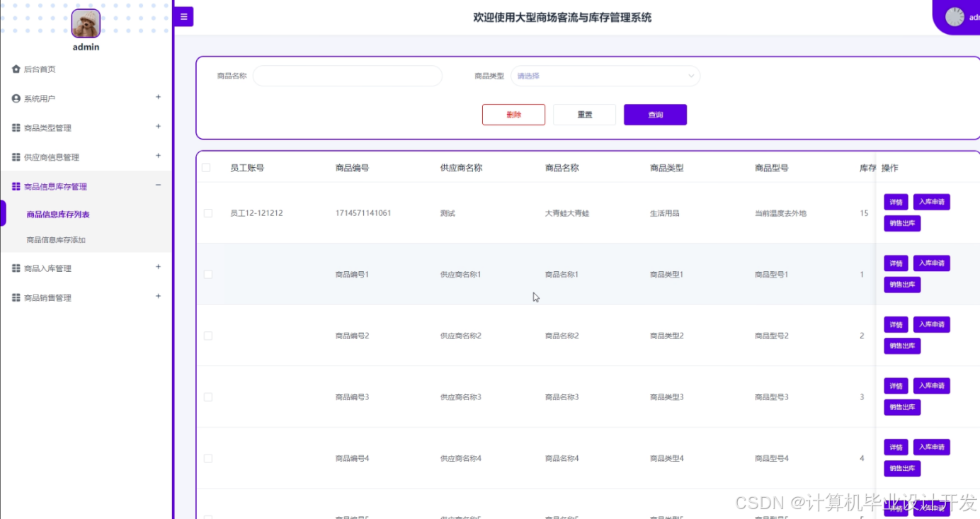Open 商品信息库存列表 submenu item
Screen dimensions: 980x519
click(x=58, y=215)
